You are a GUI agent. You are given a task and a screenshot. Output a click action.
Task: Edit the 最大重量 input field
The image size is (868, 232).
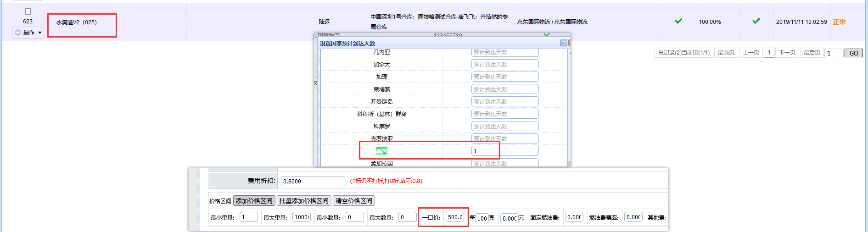point(302,217)
